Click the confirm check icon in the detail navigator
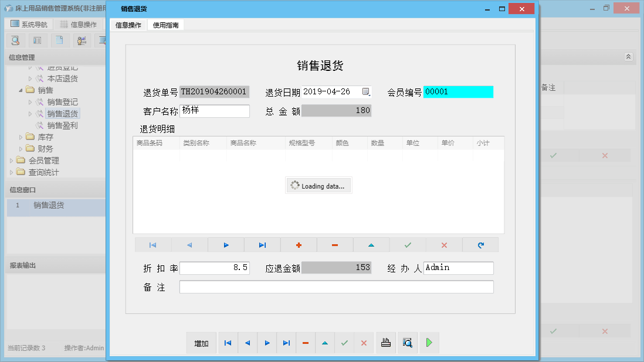 [408, 245]
